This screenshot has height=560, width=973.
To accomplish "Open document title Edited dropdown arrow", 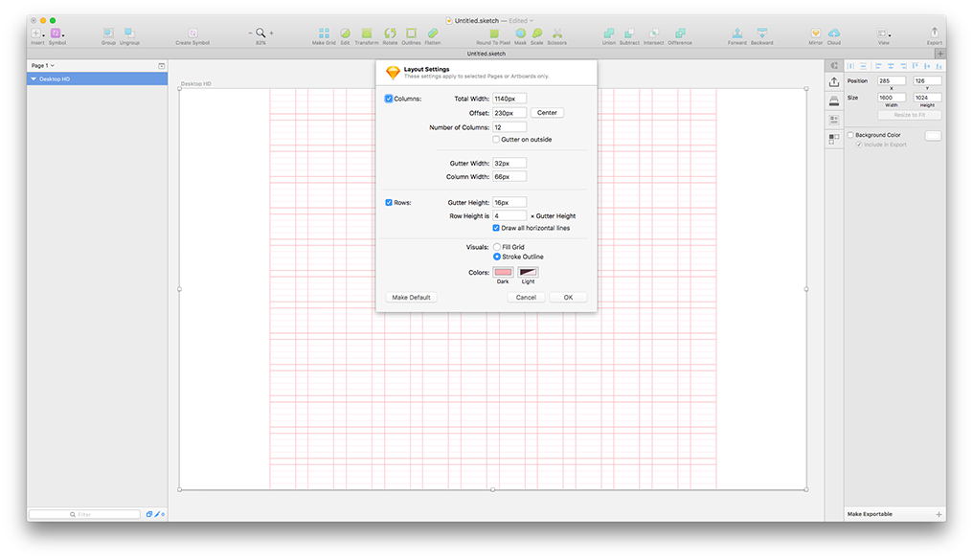I will tap(532, 20).
